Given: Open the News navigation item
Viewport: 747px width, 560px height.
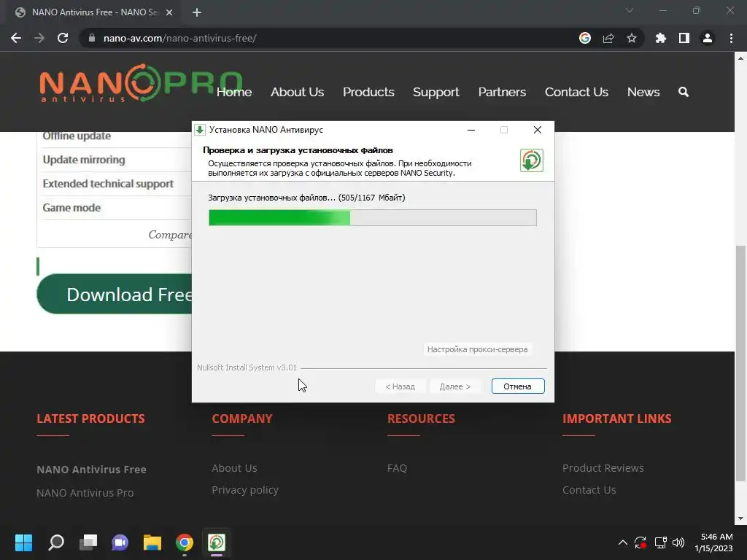Looking at the screenshot, I should tap(643, 92).
